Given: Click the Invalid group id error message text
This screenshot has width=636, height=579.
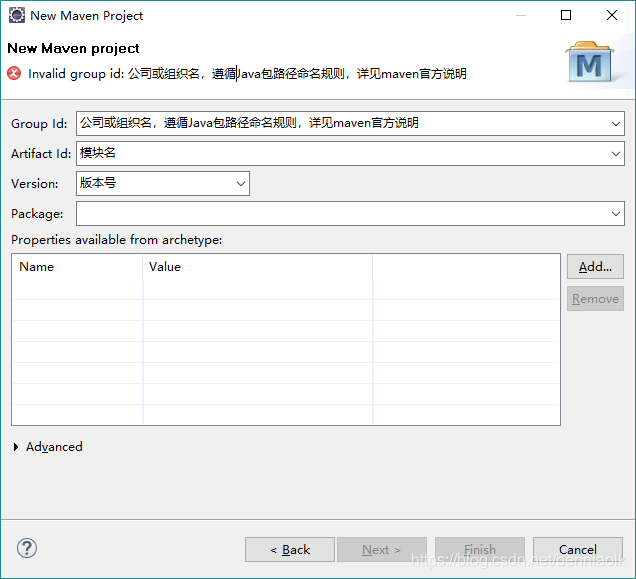Looking at the screenshot, I should point(247,74).
